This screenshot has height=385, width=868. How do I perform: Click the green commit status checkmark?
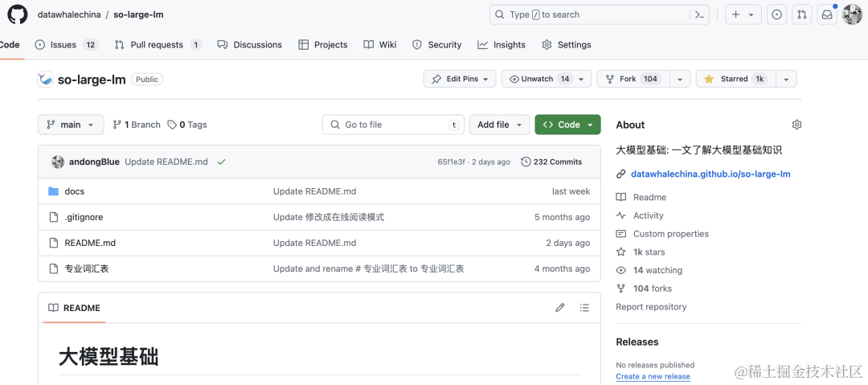tap(222, 162)
